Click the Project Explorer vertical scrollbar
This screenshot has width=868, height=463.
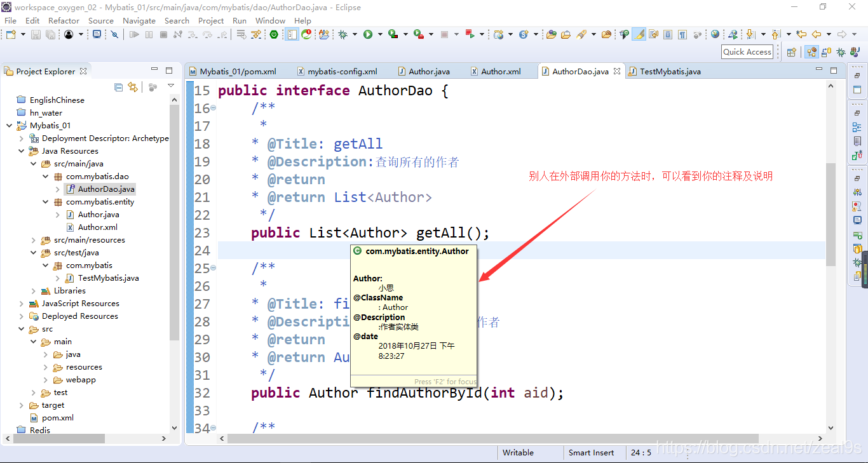pyautogui.click(x=174, y=222)
